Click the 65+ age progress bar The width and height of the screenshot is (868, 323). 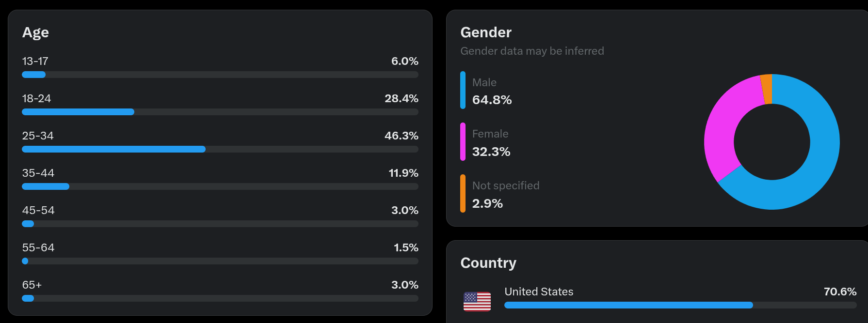pos(220,298)
